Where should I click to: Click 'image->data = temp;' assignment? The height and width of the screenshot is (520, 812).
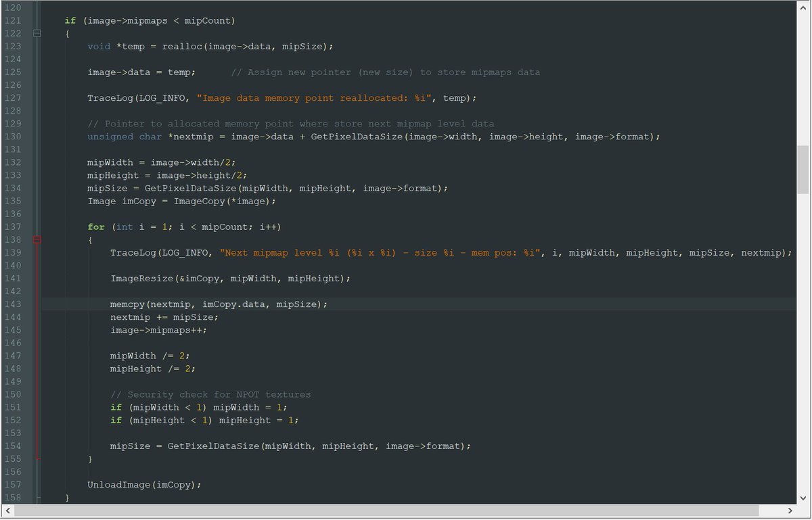pos(142,72)
